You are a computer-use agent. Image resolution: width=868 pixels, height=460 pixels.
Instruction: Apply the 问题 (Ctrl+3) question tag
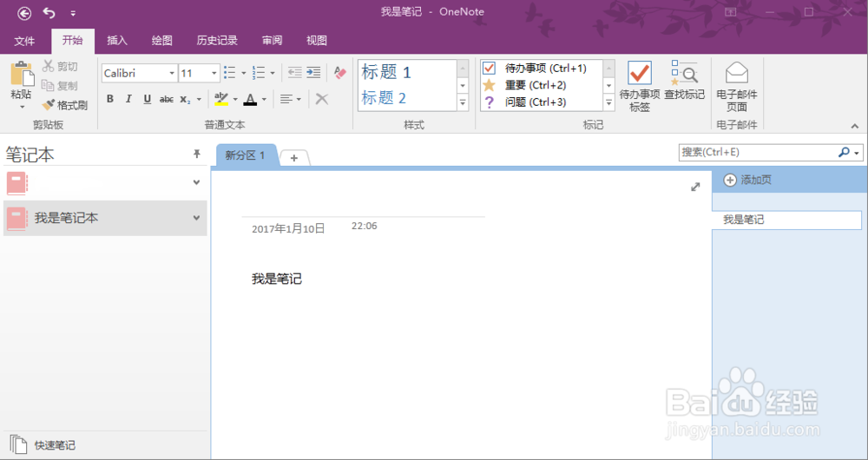coord(541,102)
